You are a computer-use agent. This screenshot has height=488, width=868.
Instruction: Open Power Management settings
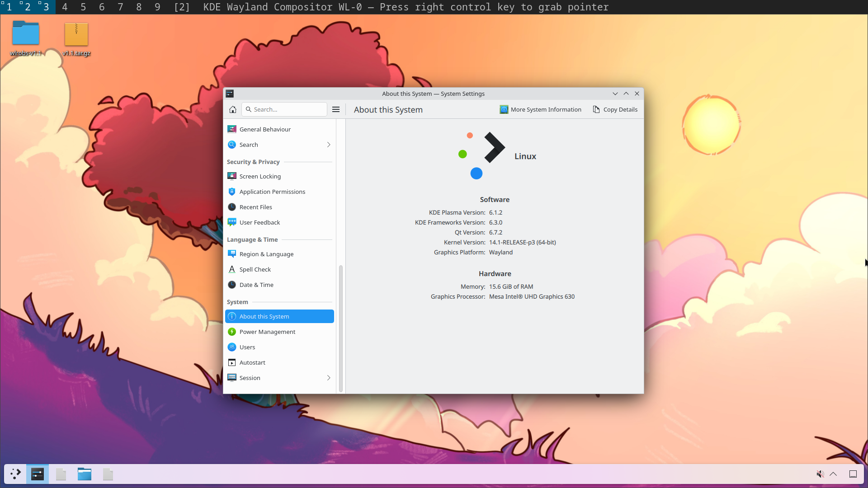267,332
